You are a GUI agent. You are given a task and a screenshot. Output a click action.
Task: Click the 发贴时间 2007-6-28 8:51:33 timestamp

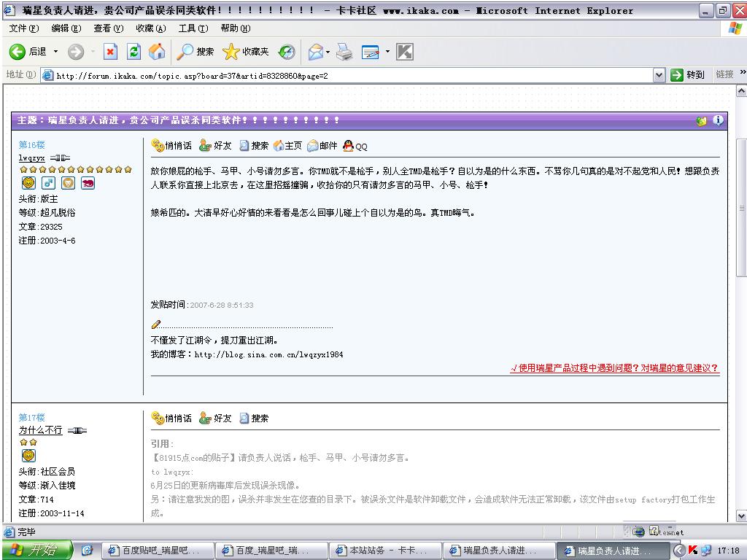[x=202, y=305]
